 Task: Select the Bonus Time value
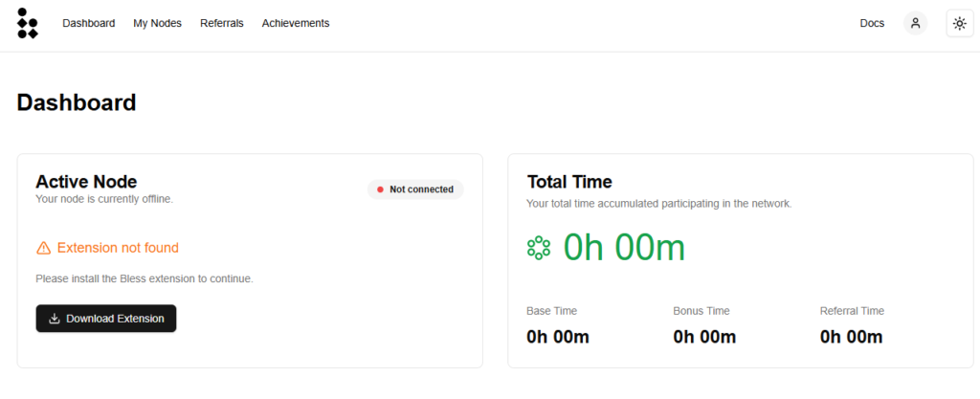(704, 337)
